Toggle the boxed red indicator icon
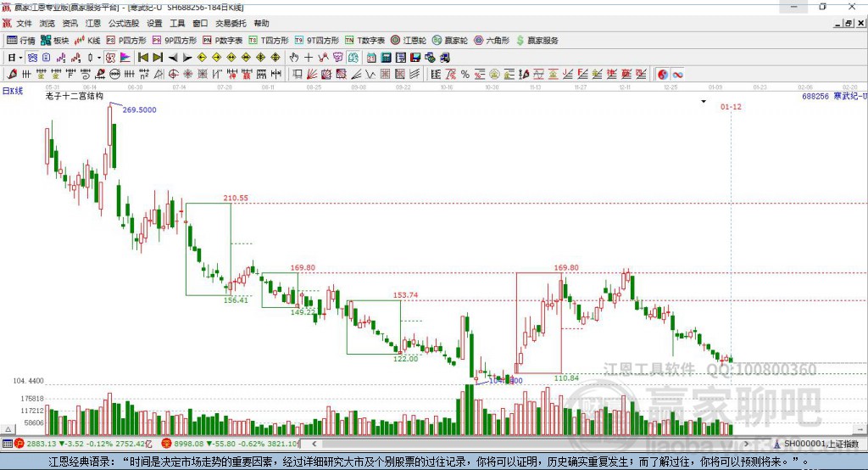This screenshot has width=868, height=470. (x=111, y=58)
